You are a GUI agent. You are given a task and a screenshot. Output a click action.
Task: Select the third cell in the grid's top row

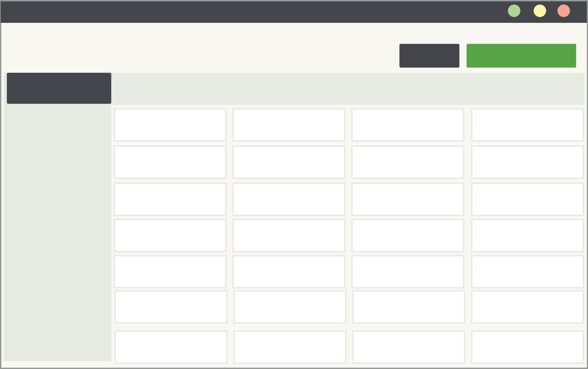click(x=408, y=125)
